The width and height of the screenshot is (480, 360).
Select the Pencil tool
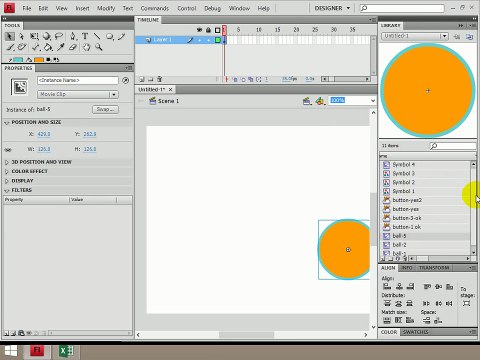click(122, 36)
